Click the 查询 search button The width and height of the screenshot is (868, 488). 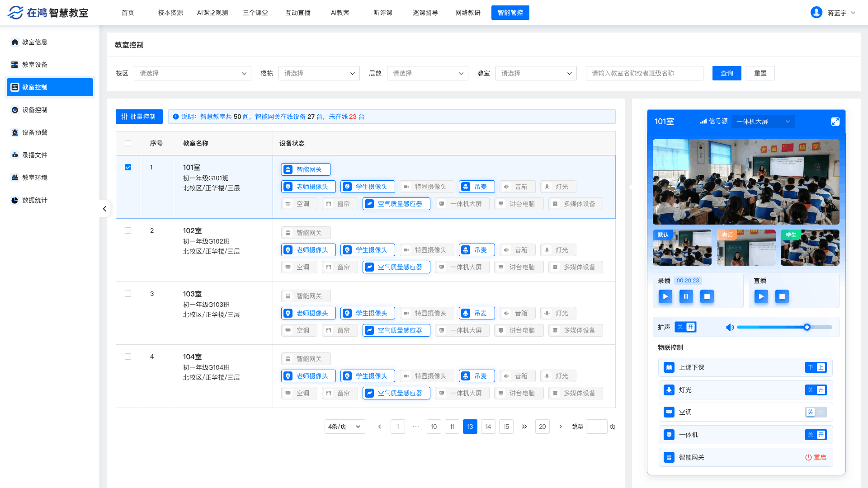(x=726, y=73)
